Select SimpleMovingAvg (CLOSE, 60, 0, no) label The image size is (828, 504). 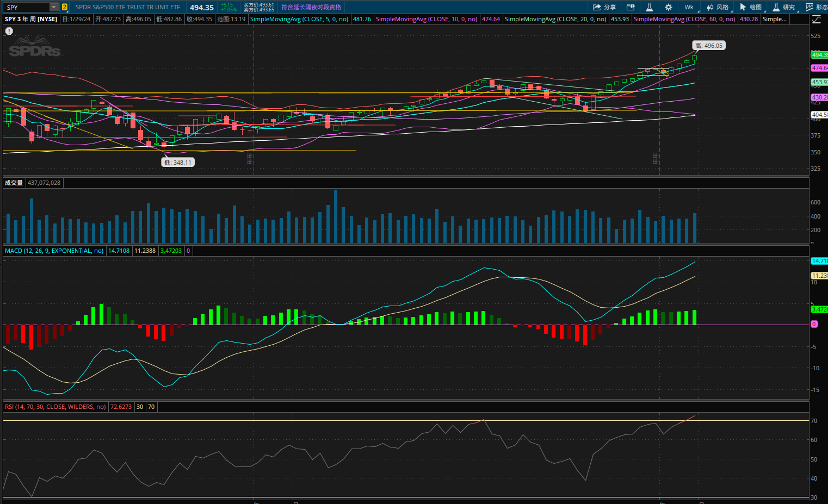coord(684,19)
